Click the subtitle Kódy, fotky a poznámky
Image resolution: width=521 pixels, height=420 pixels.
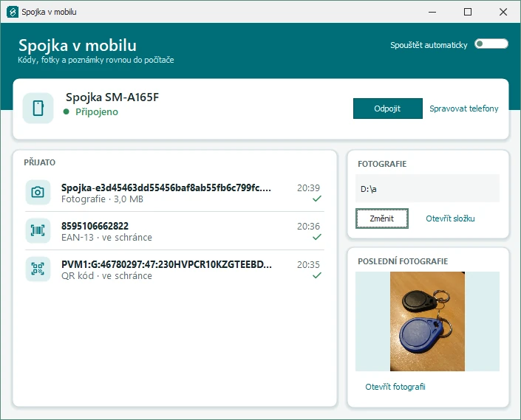[x=95, y=60]
